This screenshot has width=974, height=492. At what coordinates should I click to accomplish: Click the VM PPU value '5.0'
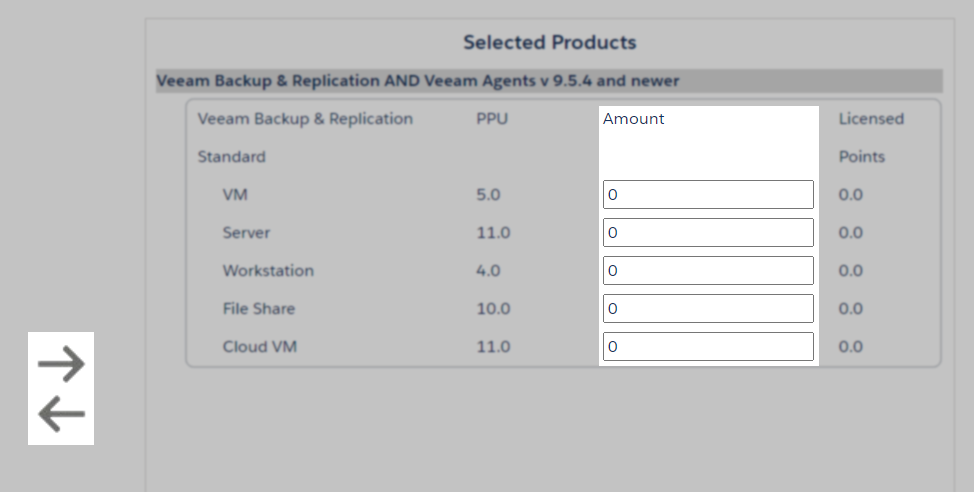(x=488, y=194)
